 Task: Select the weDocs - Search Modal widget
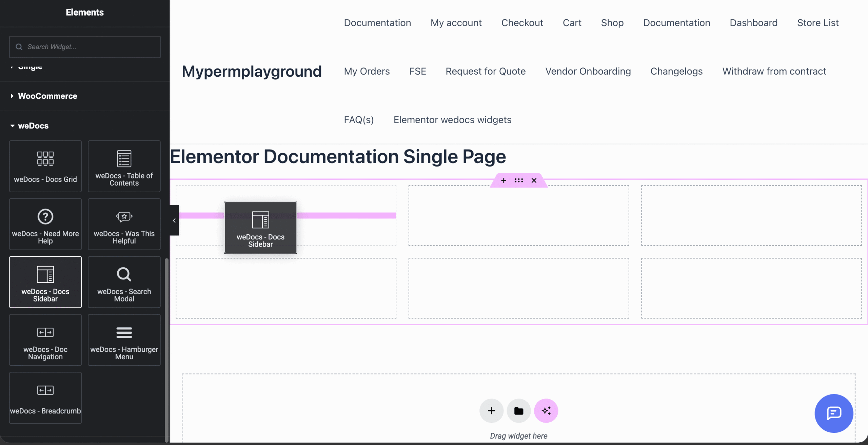pyautogui.click(x=124, y=282)
